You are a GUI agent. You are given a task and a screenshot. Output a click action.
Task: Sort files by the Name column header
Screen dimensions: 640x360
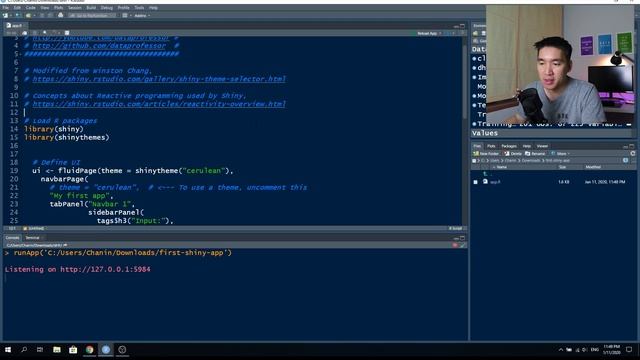pyautogui.click(x=502, y=167)
